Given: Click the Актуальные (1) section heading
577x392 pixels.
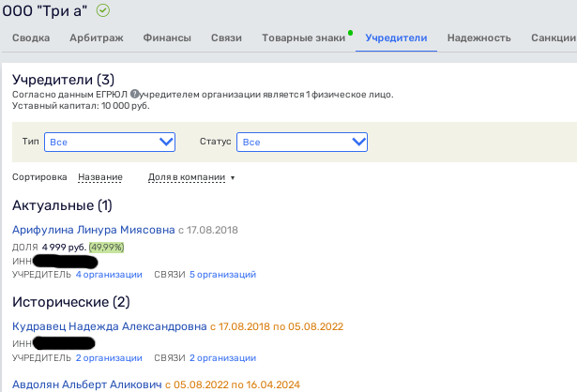Looking at the screenshot, I should click(x=62, y=205).
